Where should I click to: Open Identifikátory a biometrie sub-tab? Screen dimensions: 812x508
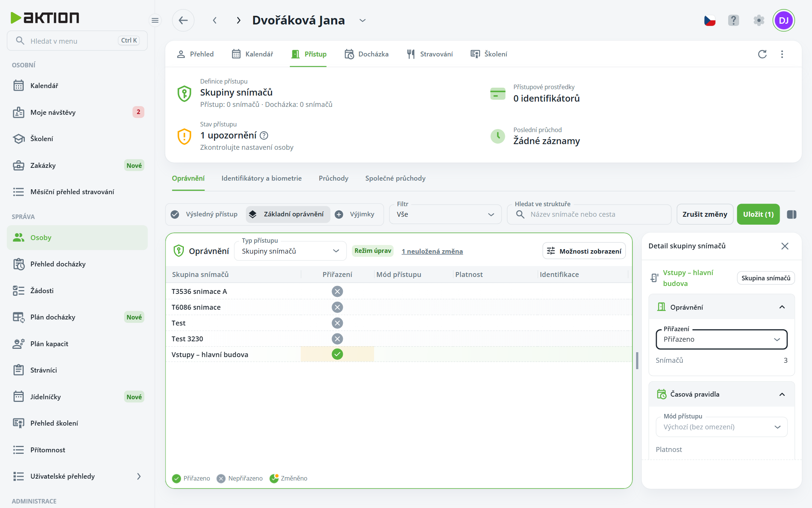262,178
